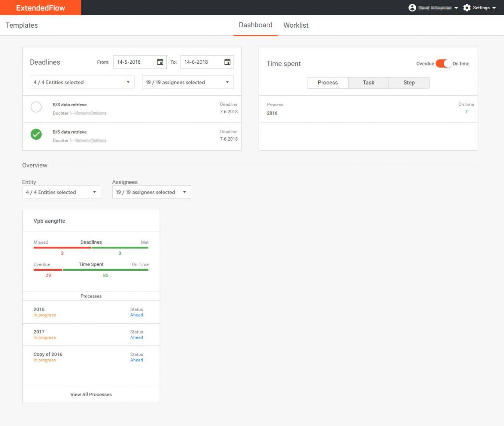This screenshot has width=504, height=426.
Task: Open the calendar icon for From date
Action: 160,62
